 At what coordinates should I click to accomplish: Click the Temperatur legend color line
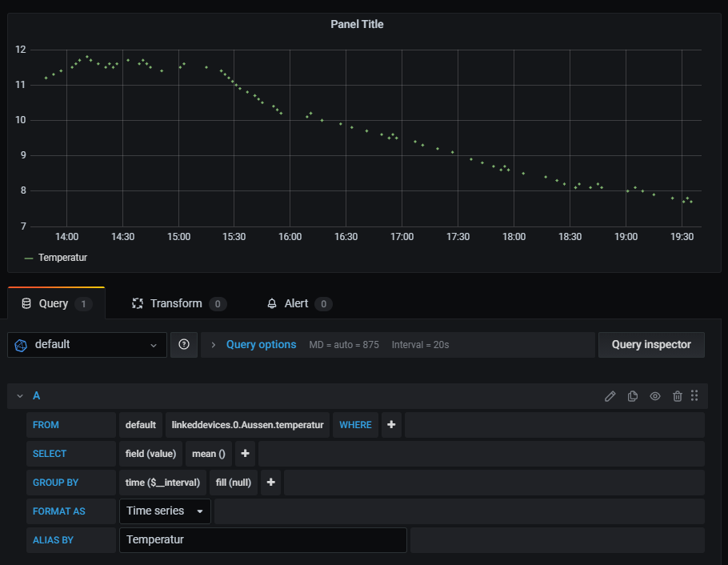[x=29, y=258]
